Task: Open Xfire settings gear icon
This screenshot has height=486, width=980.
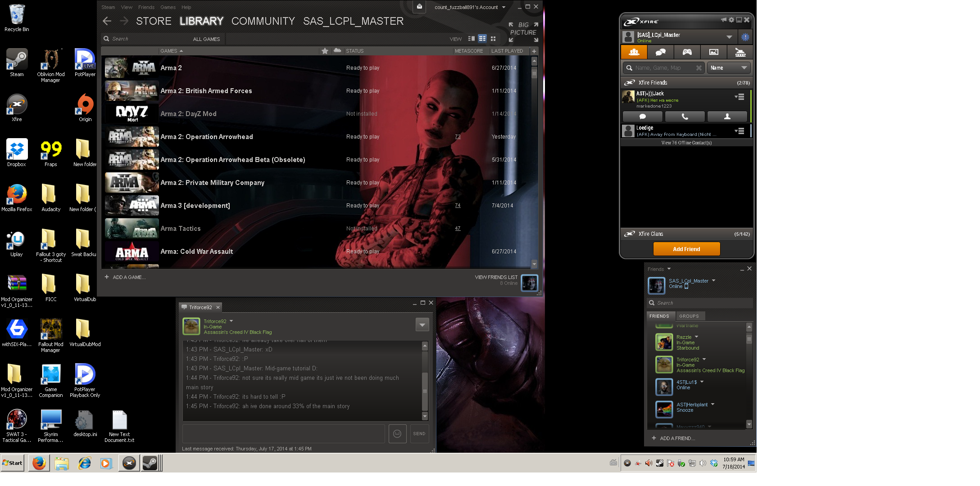Action: pyautogui.click(x=731, y=20)
